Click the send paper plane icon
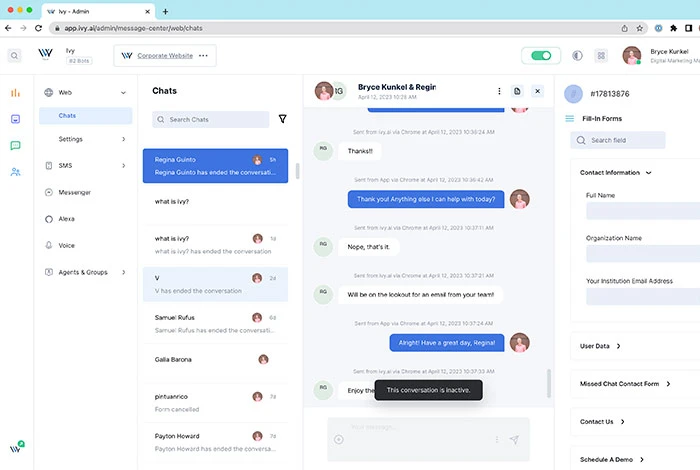Viewport: 700px width, 470px height. point(514,440)
